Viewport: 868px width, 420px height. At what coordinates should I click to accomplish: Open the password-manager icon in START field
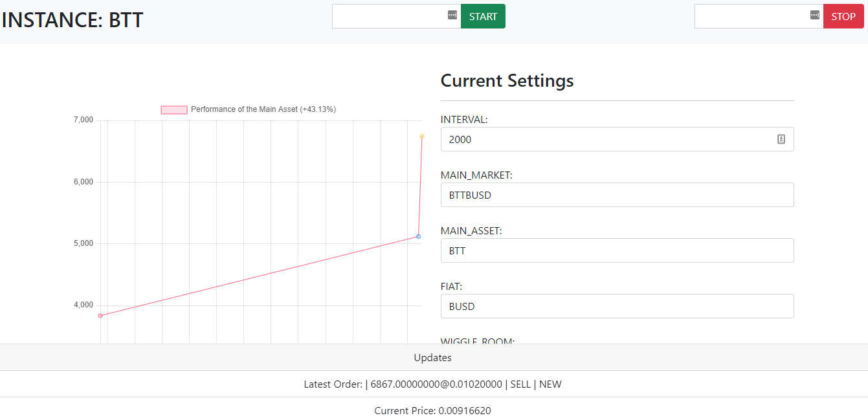click(452, 15)
